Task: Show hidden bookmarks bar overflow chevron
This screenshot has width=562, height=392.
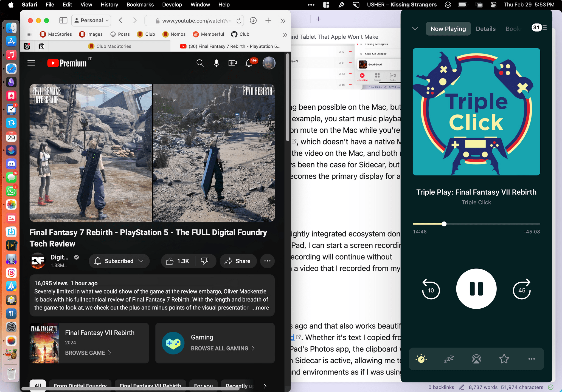Action: pyautogui.click(x=285, y=35)
